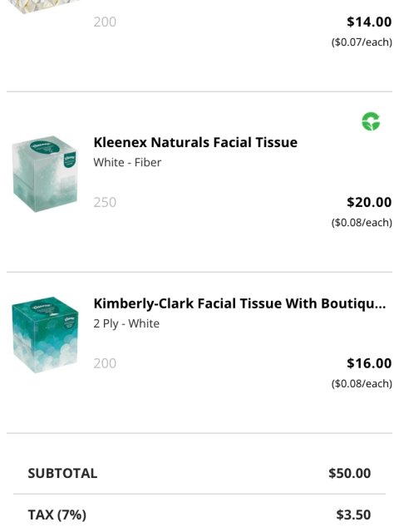399x532 pixels.
Task: Open the Kleenex Naturals tissue box thumbnail
Action: 45,174
